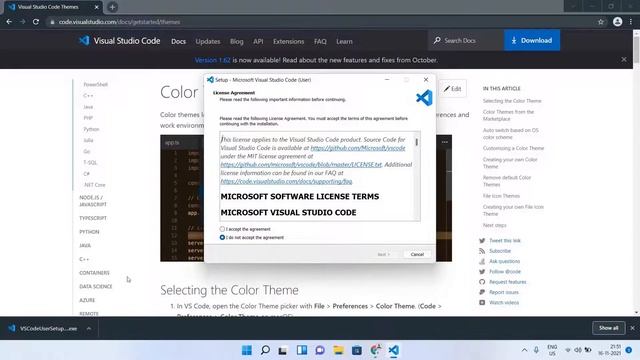Select I accept the agreement radio button
Screen dimensions: 640x360
(x=222, y=229)
